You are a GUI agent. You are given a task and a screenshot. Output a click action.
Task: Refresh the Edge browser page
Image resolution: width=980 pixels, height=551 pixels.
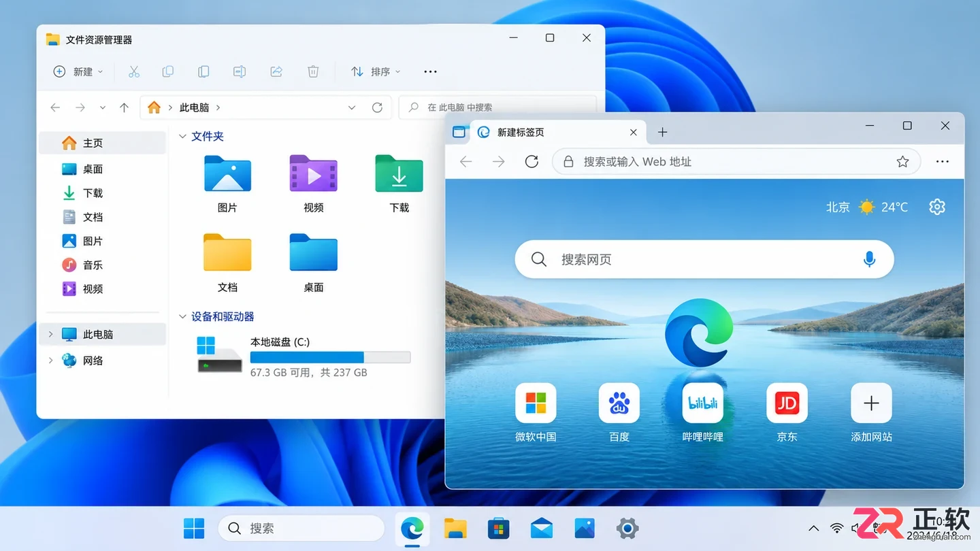pos(532,161)
